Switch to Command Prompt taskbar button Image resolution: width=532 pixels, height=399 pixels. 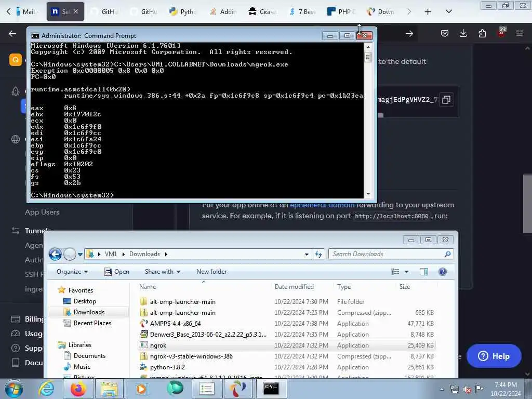click(271, 389)
